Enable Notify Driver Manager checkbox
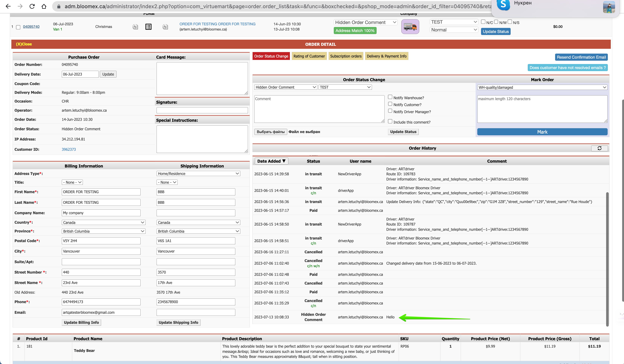The width and height of the screenshot is (624, 364). [390, 111]
